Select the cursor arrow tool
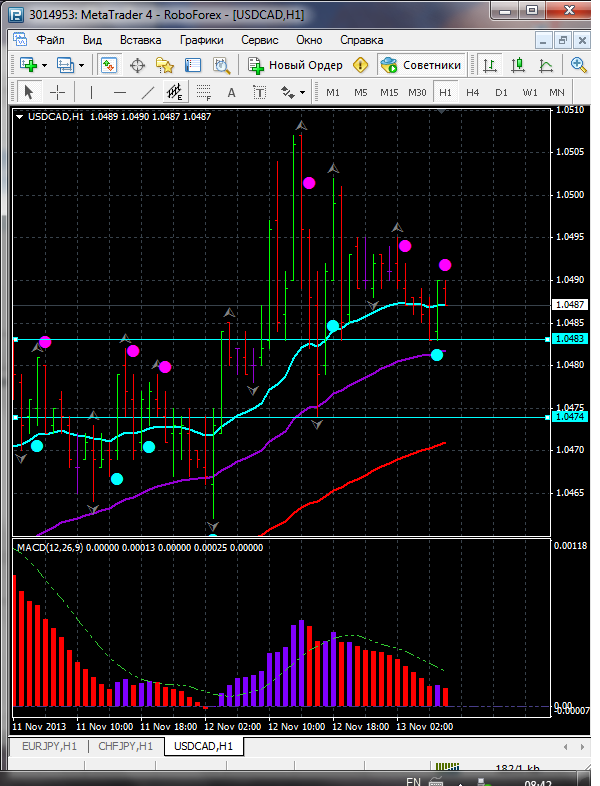The image size is (600, 786). [x=28, y=92]
